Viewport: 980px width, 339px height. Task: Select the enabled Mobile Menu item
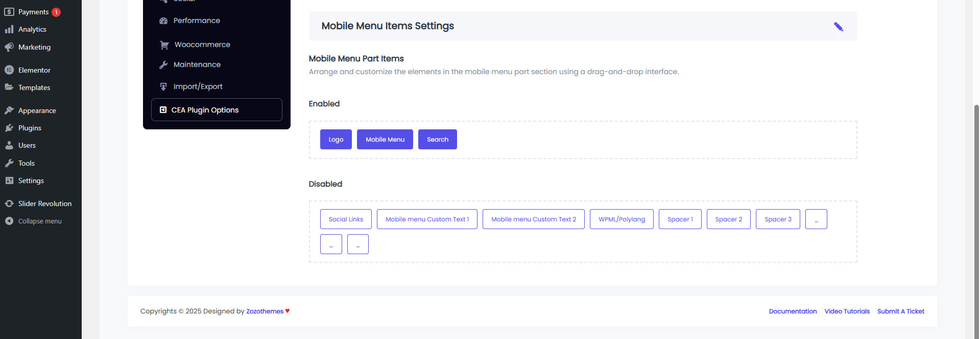(385, 140)
